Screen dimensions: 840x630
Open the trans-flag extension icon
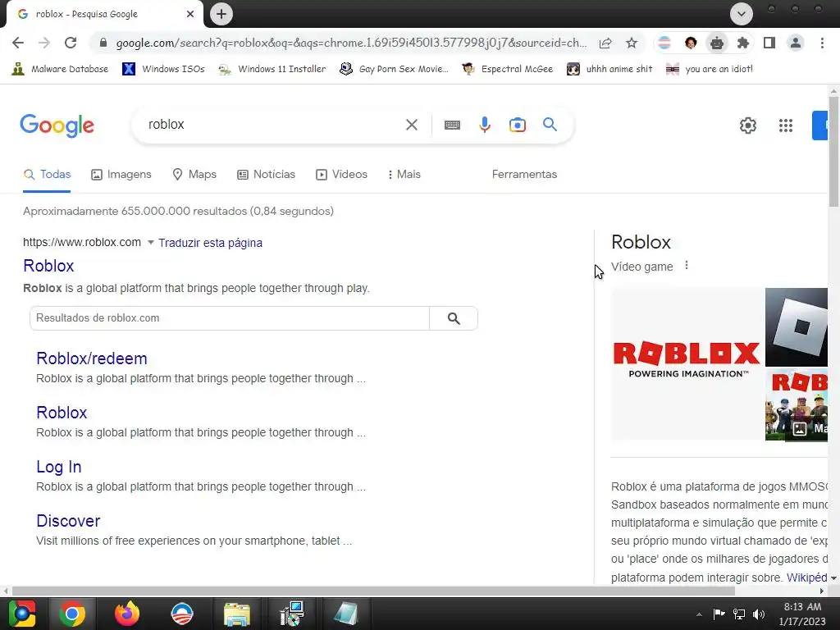(x=664, y=43)
